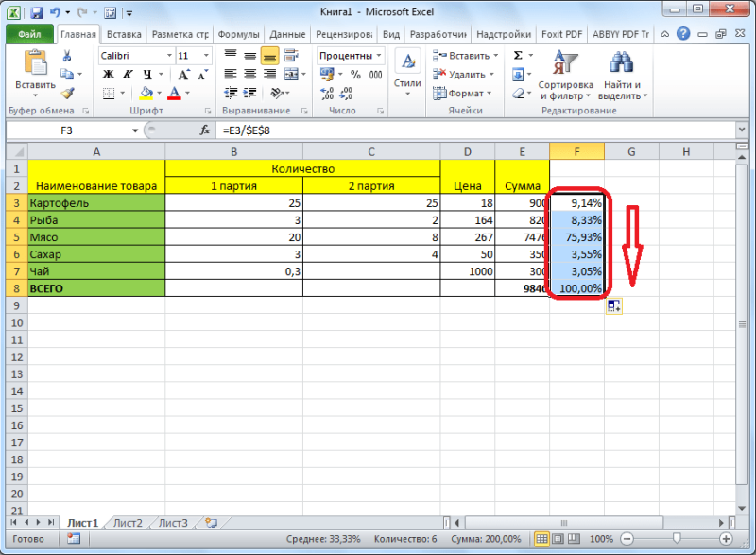756x555 pixels.
Task: Click the percent style button
Action: coord(355,75)
